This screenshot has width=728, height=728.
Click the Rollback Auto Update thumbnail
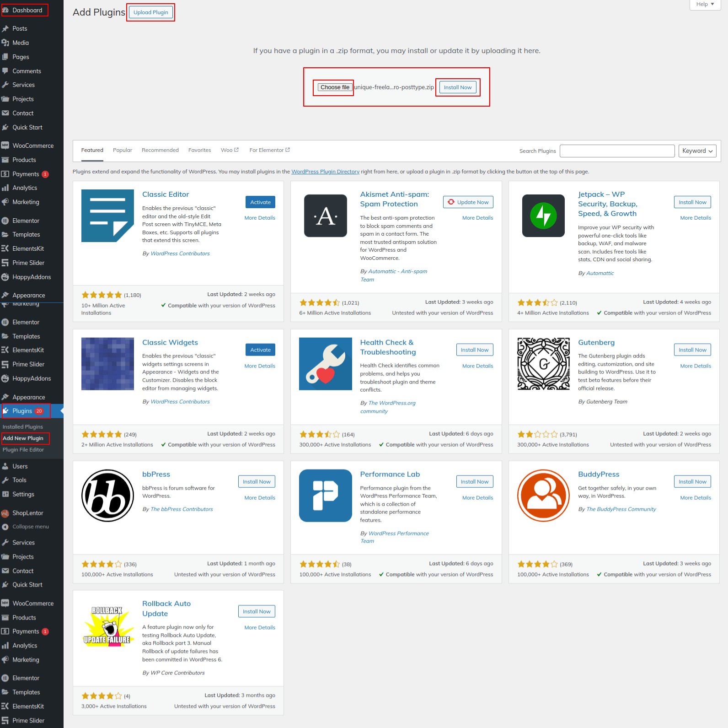pyautogui.click(x=107, y=626)
